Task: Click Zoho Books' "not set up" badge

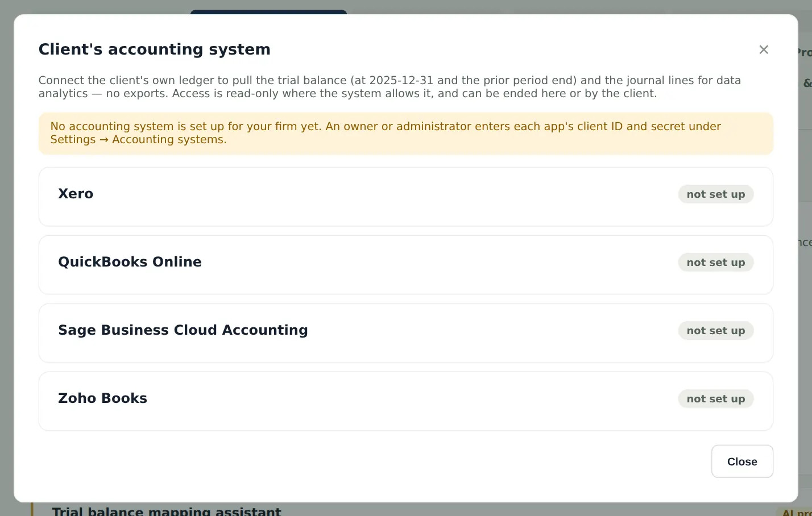Action: pyautogui.click(x=716, y=399)
